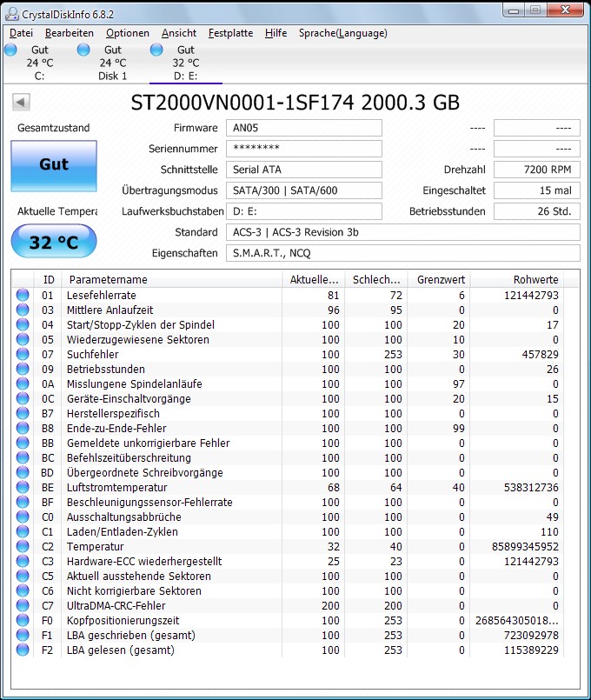The height and width of the screenshot is (700, 591).
Task: Click the status orb of Befehlszeitüberschreitung row
Action: [x=23, y=457]
